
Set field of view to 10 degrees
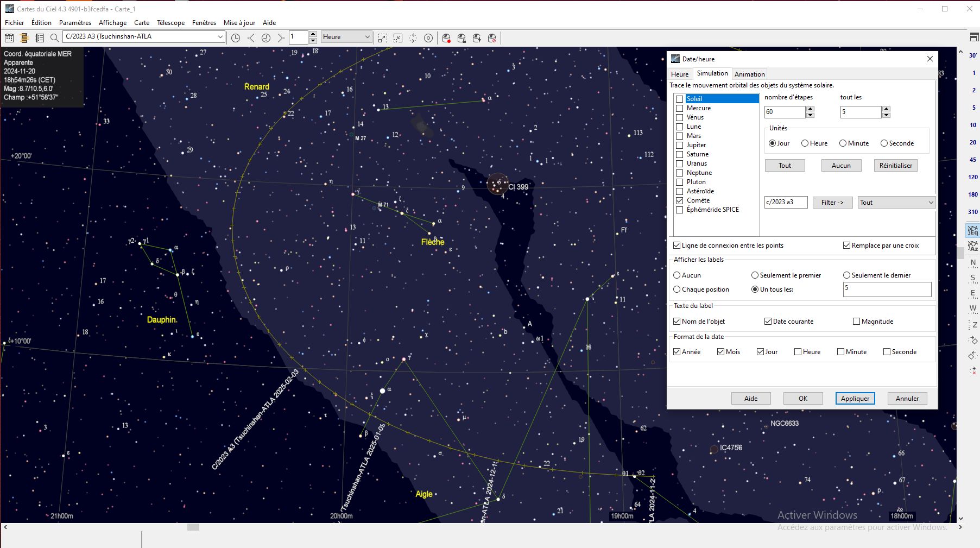point(973,125)
